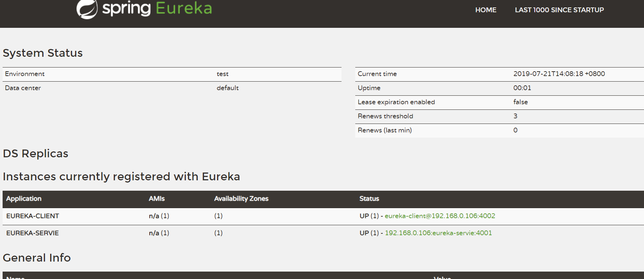
Task: Select UP (1) status in EUREKA-CLIENT row
Action: 369,216
